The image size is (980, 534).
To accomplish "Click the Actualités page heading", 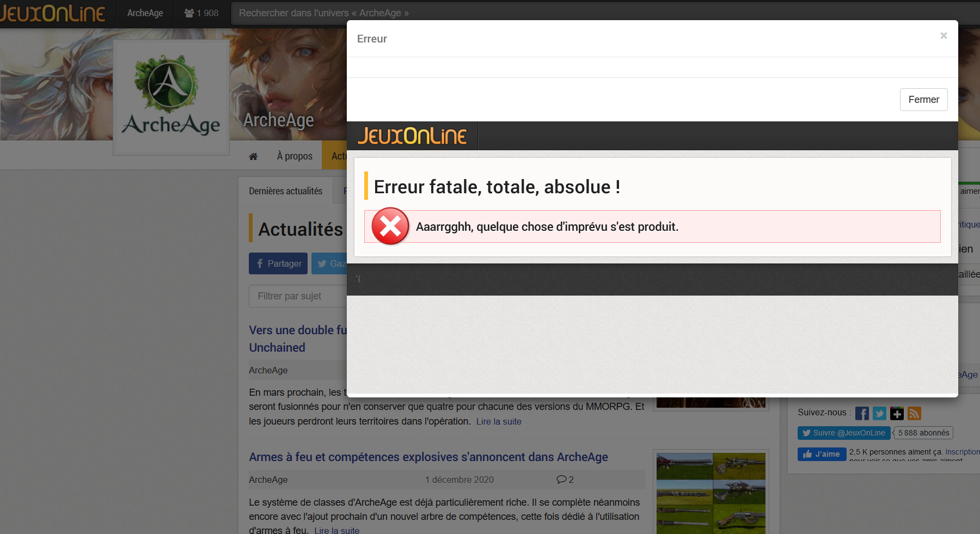I will point(301,229).
